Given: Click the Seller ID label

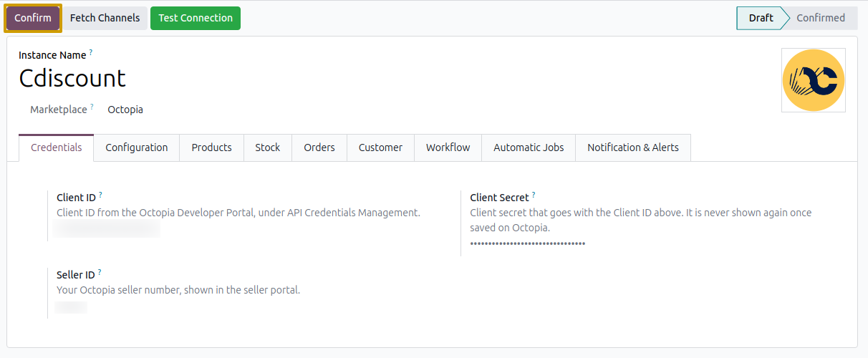Looking at the screenshot, I should [76, 275].
